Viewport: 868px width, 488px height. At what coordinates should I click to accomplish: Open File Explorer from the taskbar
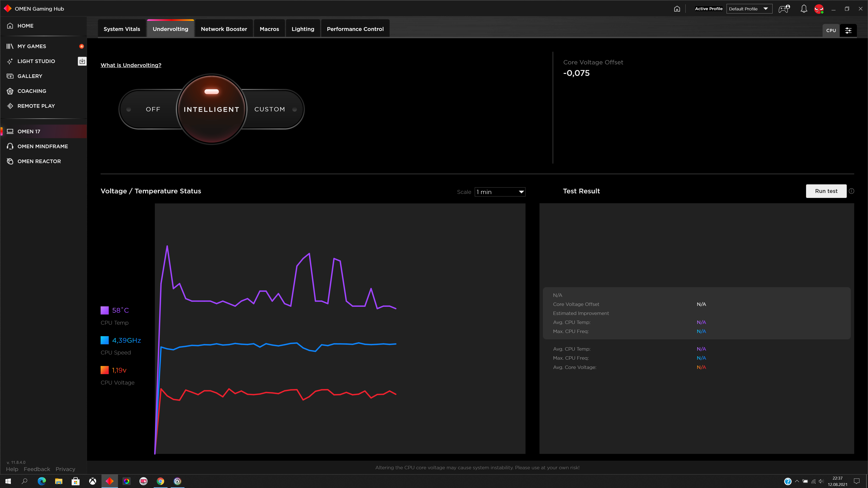pos(59,481)
